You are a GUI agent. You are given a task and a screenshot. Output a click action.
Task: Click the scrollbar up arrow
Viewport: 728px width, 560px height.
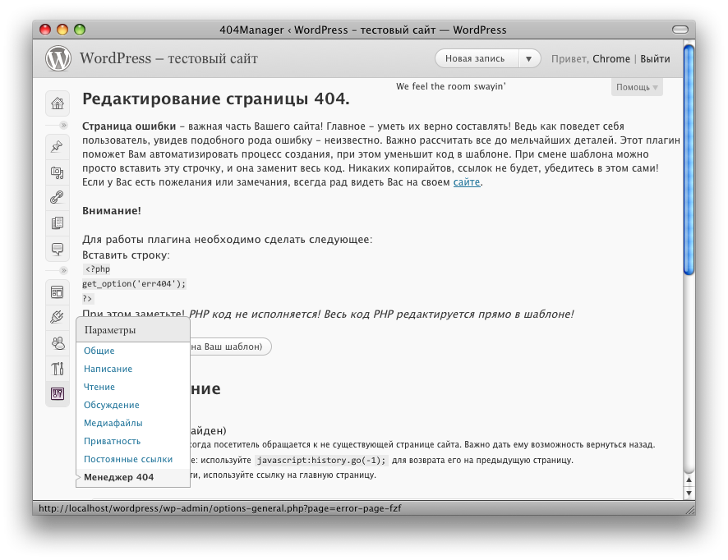click(x=689, y=480)
